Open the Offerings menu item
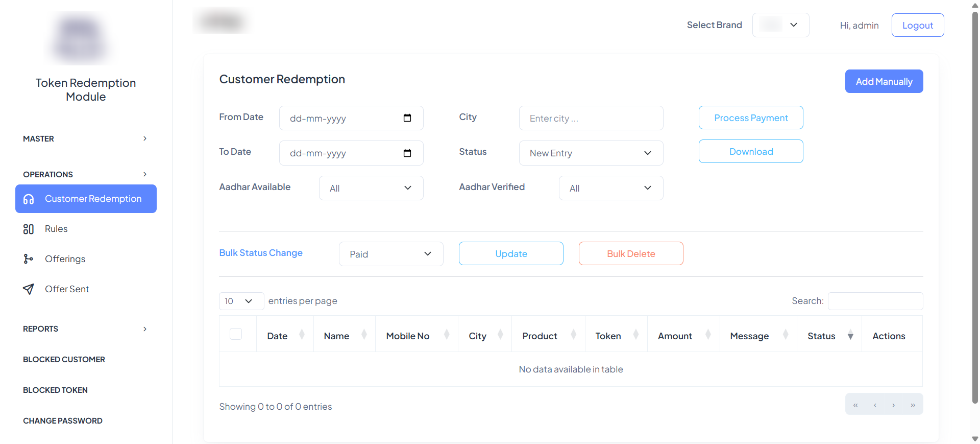 86,259
